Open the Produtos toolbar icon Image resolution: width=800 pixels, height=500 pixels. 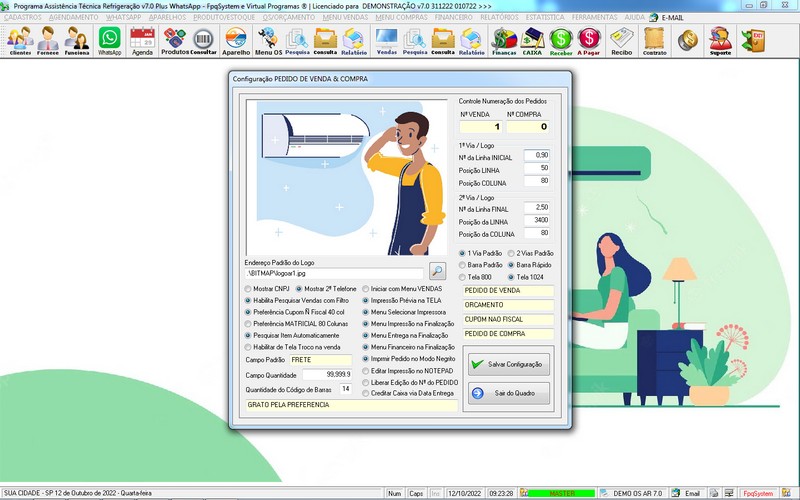(175, 41)
